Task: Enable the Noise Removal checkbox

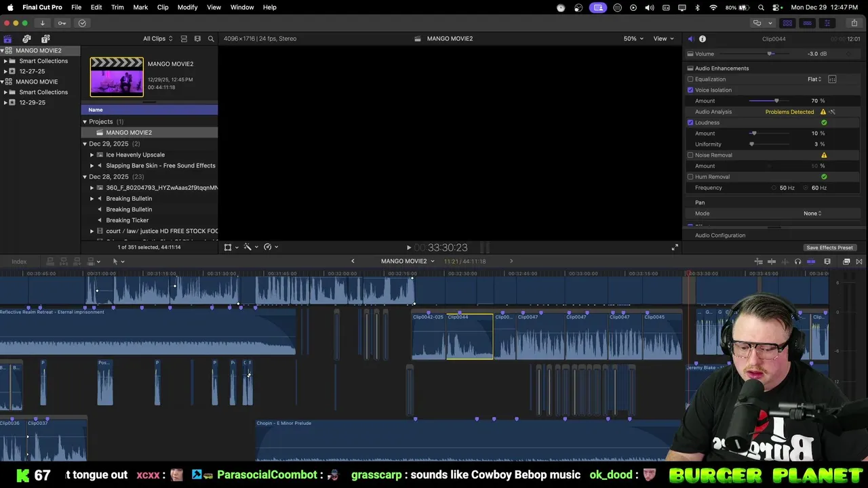Action: [690, 155]
